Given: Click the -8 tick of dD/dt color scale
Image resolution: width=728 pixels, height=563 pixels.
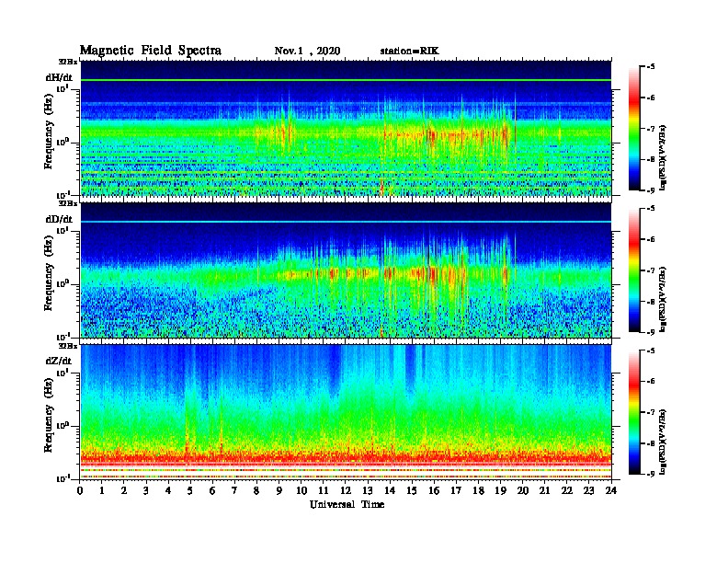Looking at the screenshot, I should [x=651, y=302].
